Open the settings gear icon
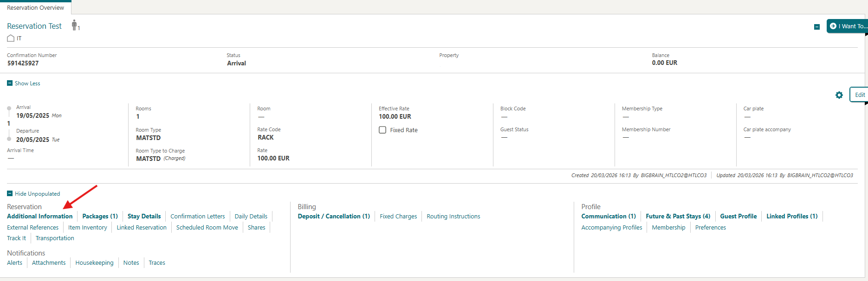Screen dimensions: 868x281 click(x=839, y=95)
